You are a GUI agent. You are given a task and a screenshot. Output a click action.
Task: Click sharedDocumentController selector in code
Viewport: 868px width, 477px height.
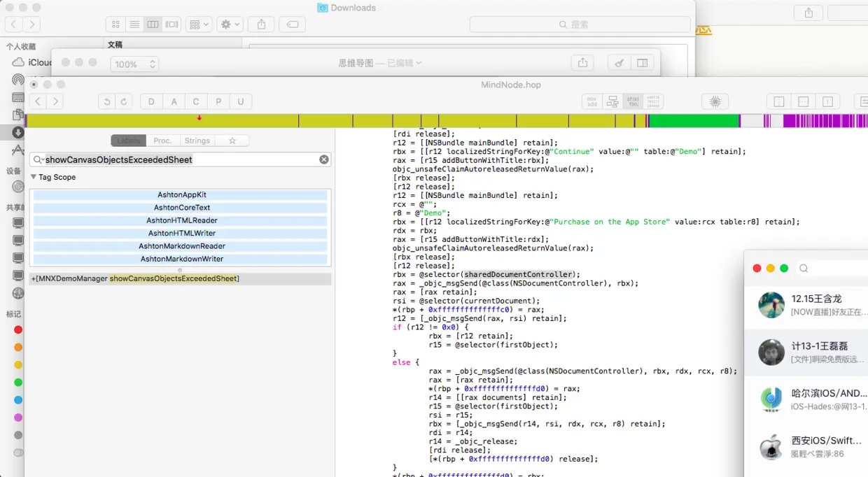point(518,274)
